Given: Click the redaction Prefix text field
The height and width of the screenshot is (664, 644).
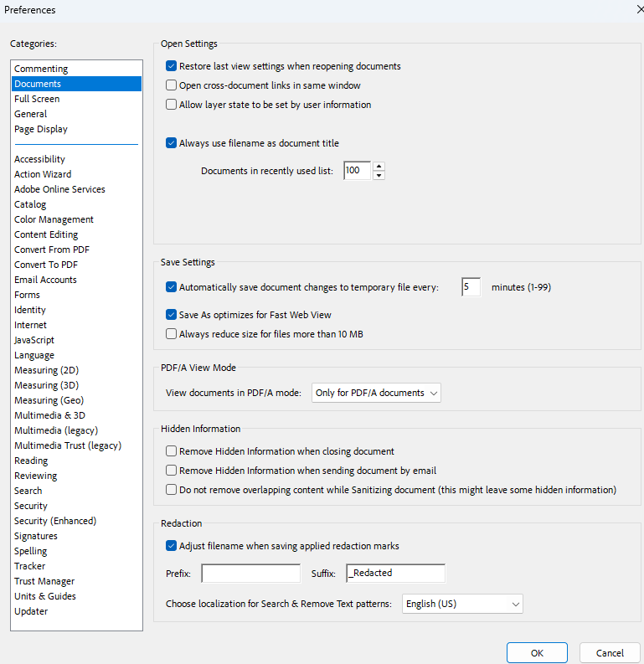Looking at the screenshot, I should tap(250, 574).
